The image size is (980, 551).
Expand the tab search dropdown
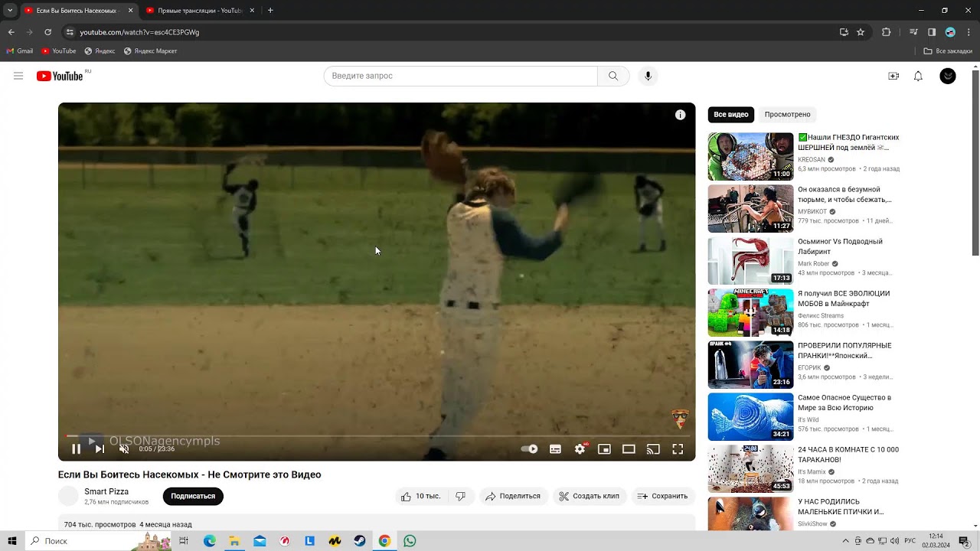[10, 11]
